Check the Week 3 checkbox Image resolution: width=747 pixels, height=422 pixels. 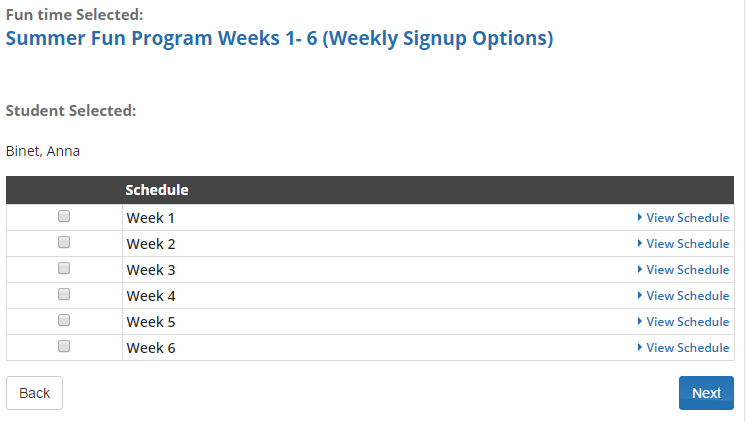(64, 269)
